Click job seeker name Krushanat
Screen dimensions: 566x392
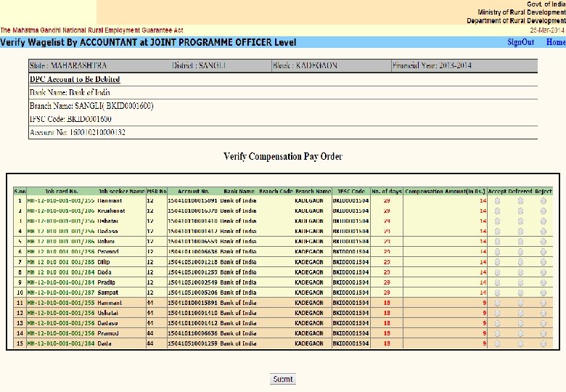pyautogui.click(x=111, y=211)
